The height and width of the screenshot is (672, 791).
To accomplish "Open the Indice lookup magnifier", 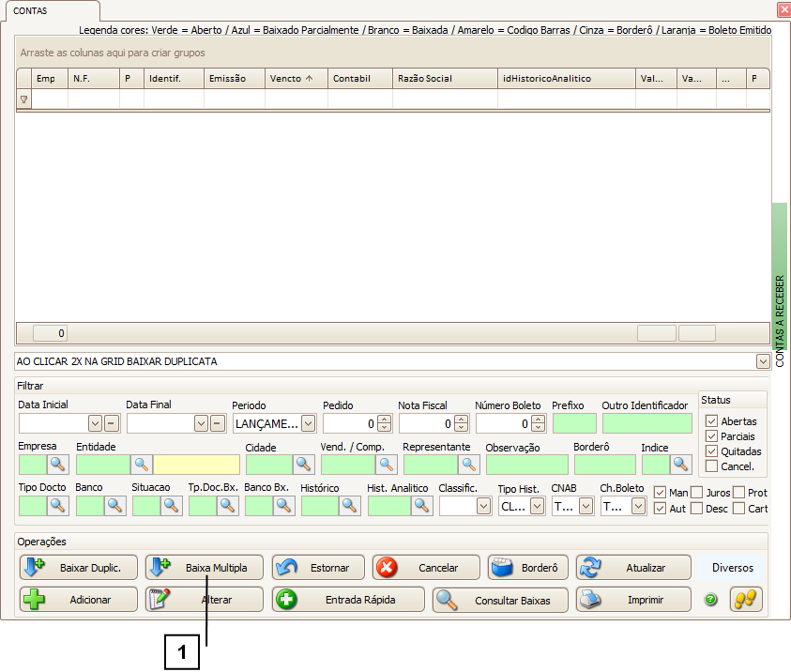I will tap(680, 464).
